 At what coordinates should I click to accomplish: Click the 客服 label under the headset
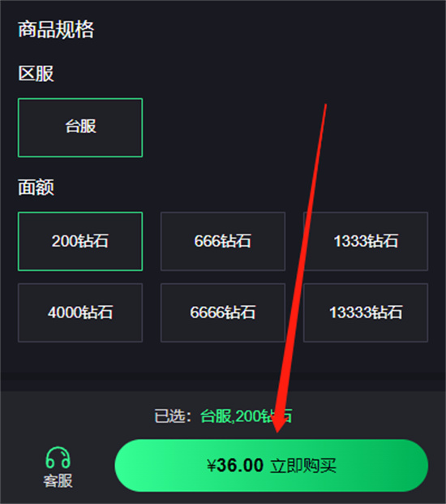pyautogui.click(x=58, y=480)
